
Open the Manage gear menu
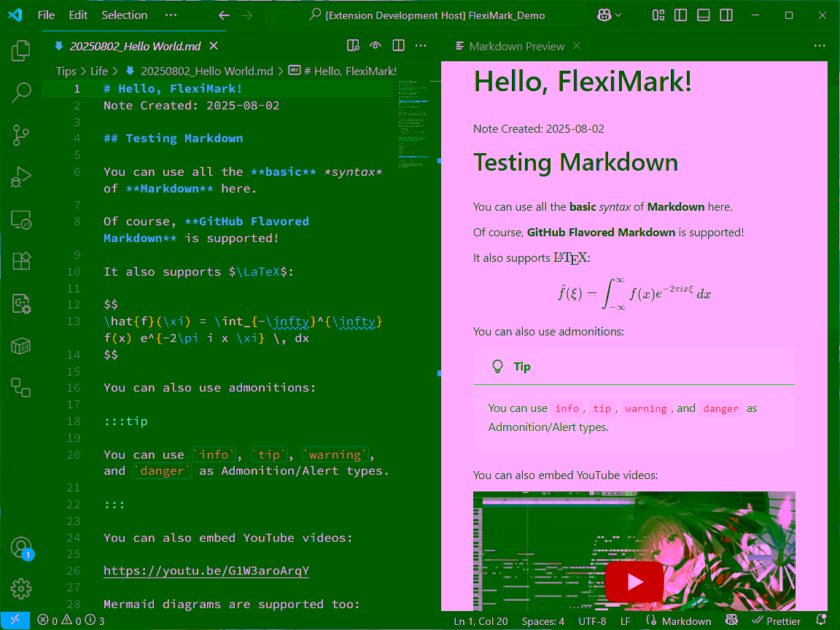point(21,588)
